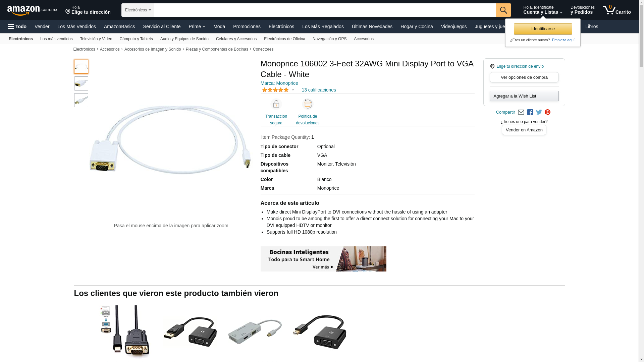Open the 13 calificaciones link
Screen dimensions: 644x362
click(319, 90)
